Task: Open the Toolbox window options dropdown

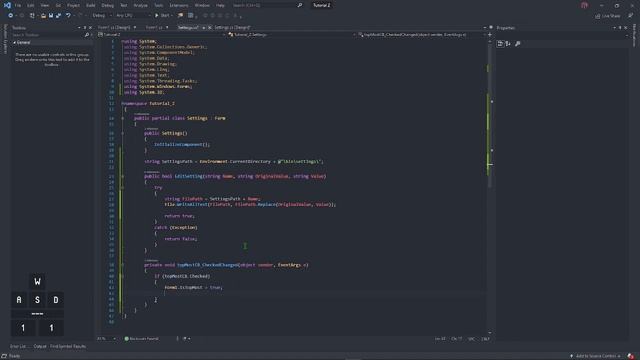Action: pyautogui.click(x=79, y=28)
